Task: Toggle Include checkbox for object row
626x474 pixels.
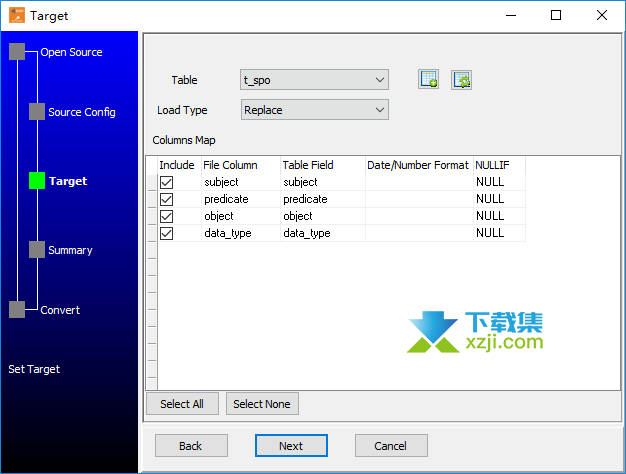Action: point(166,216)
